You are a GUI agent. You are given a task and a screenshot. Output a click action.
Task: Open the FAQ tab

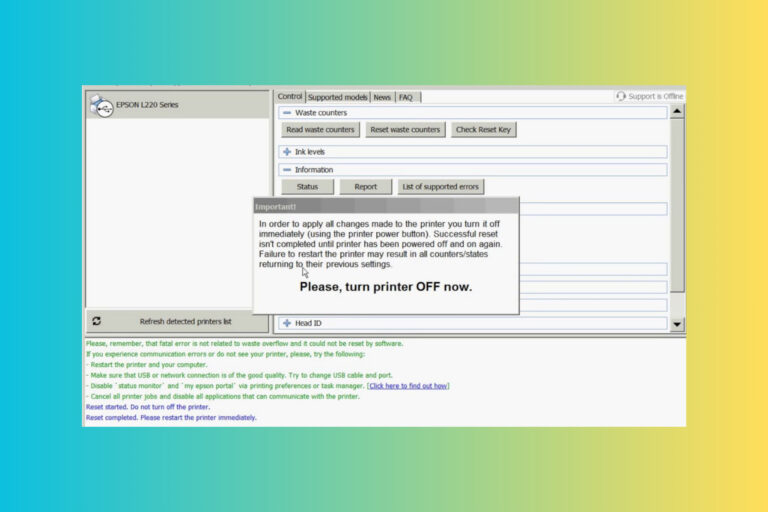(x=406, y=97)
